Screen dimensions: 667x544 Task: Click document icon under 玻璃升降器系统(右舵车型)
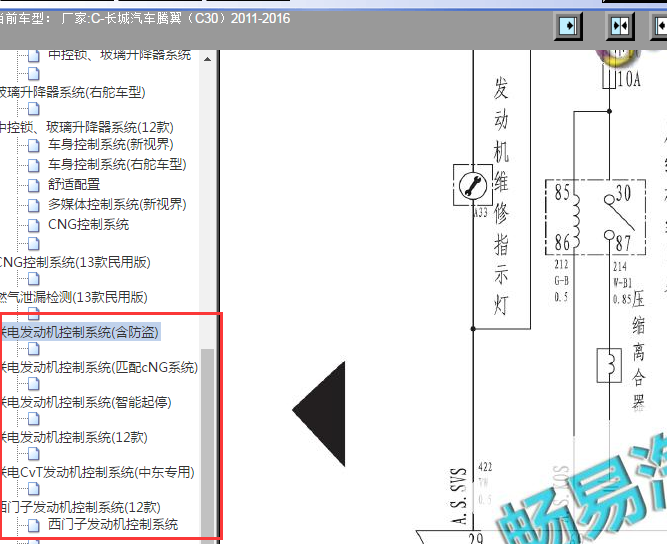pos(34,109)
